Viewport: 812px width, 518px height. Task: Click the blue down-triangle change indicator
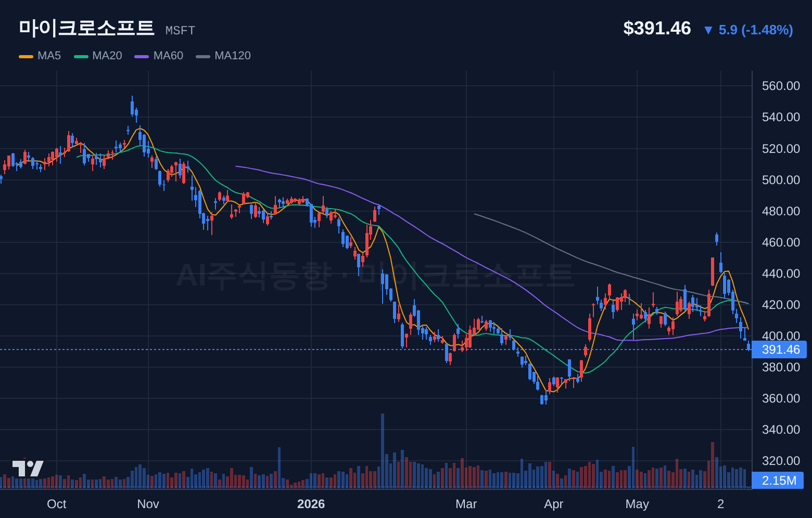[708, 30]
